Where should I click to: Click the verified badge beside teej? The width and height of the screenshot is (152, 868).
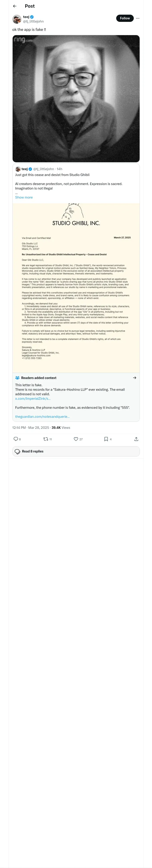coord(32,17)
